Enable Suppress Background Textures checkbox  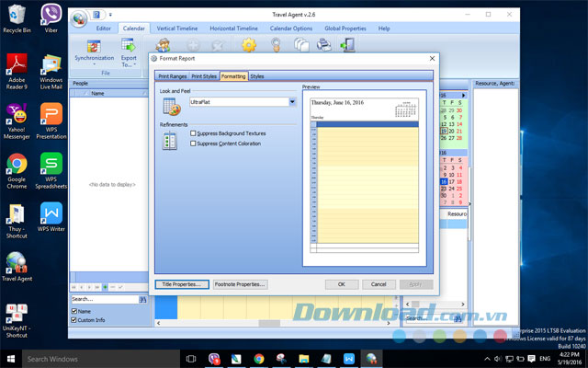pyautogui.click(x=193, y=133)
